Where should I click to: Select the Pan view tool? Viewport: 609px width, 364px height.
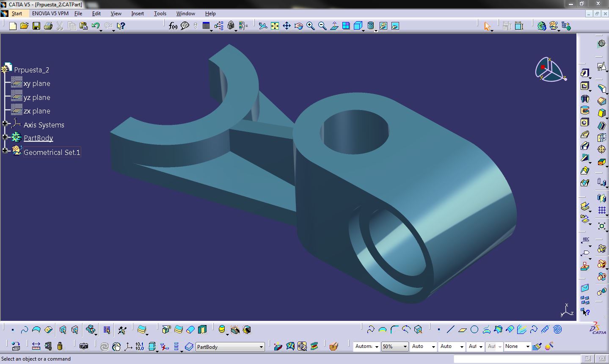(287, 26)
